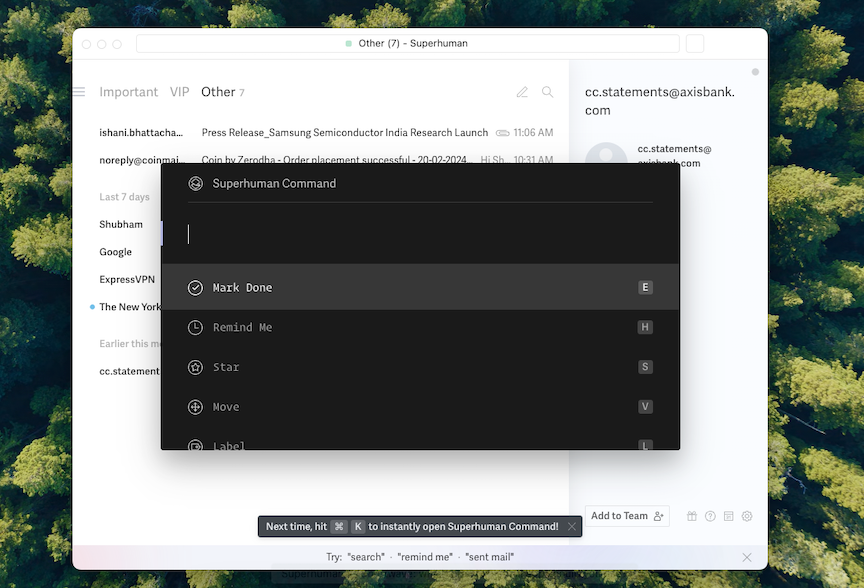Click the ⌘ key badge in hint tooltip
The image size is (864, 588).
point(339,526)
